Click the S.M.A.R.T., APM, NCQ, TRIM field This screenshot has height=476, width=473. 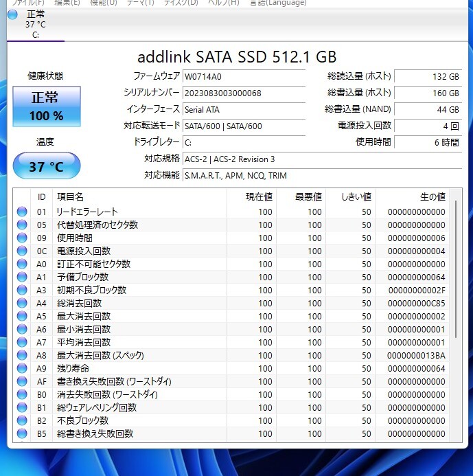coord(322,175)
